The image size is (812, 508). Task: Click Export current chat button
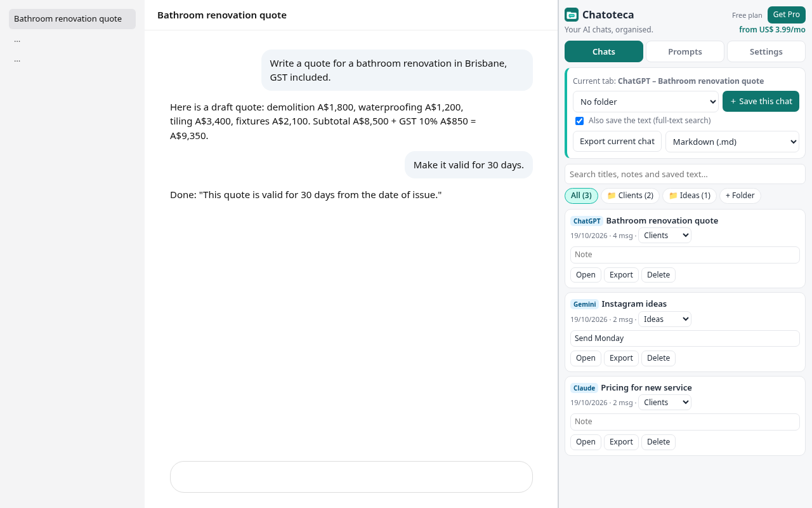pyautogui.click(x=617, y=141)
